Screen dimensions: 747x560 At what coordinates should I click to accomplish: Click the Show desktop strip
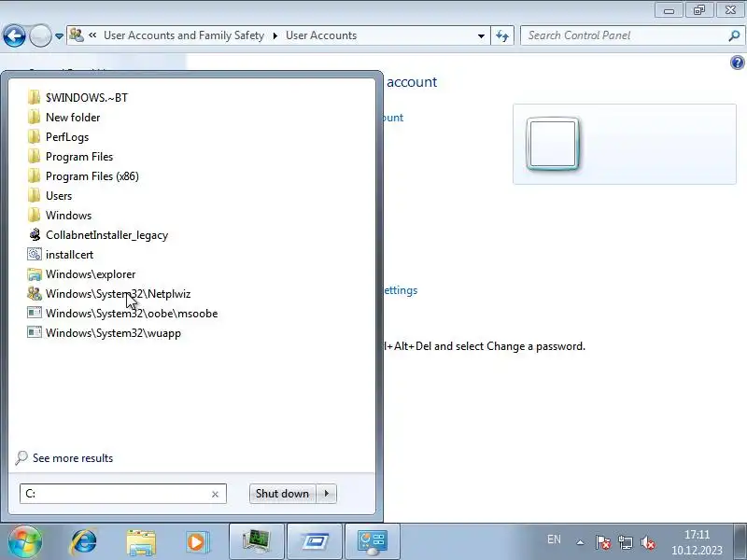pyautogui.click(x=740, y=541)
